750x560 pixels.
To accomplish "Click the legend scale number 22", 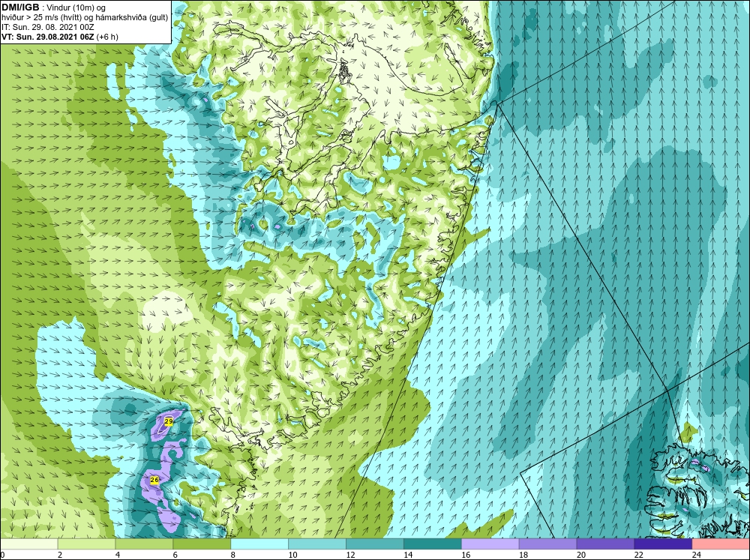I will point(638,555).
